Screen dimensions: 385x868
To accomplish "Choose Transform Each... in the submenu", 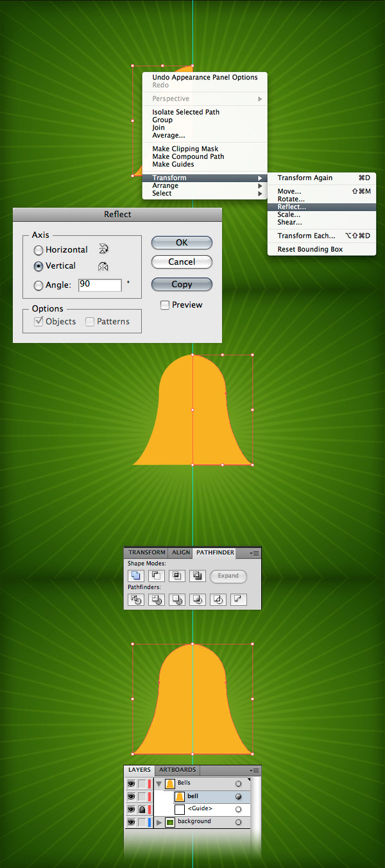I will coord(321,236).
